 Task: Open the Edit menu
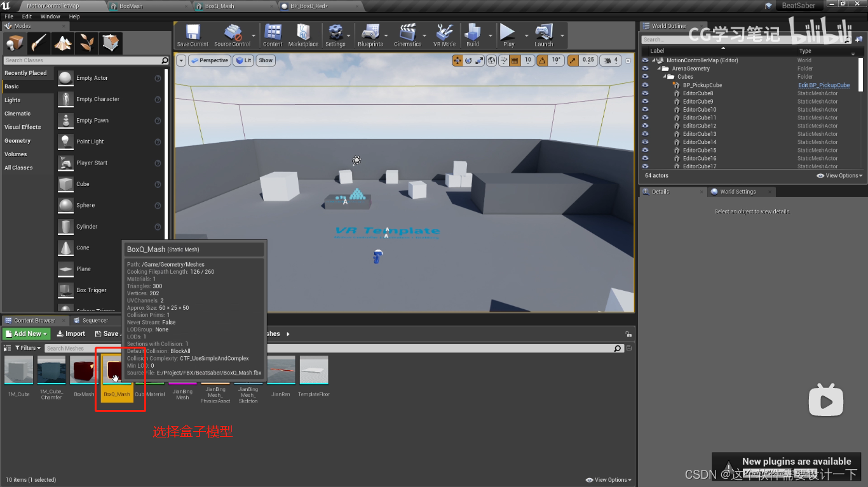click(x=27, y=17)
